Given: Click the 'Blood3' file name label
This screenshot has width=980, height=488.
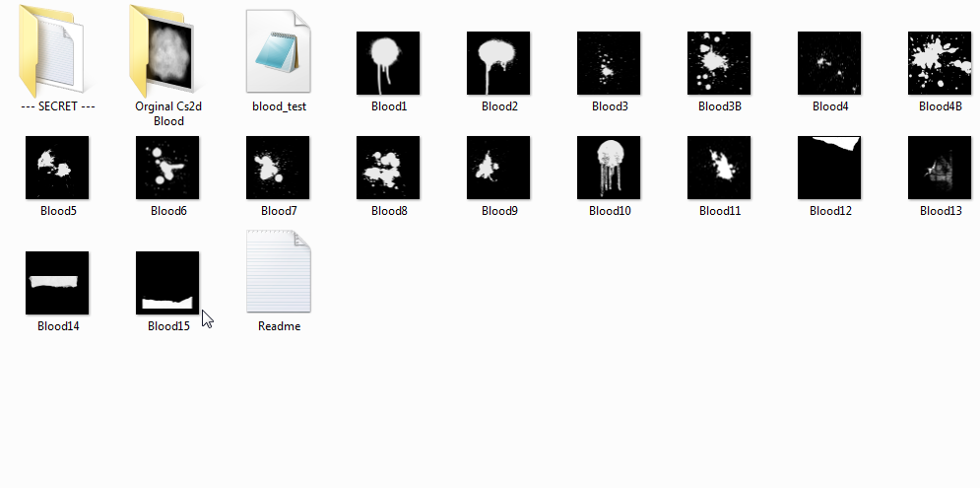Looking at the screenshot, I should (x=610, y=106).
